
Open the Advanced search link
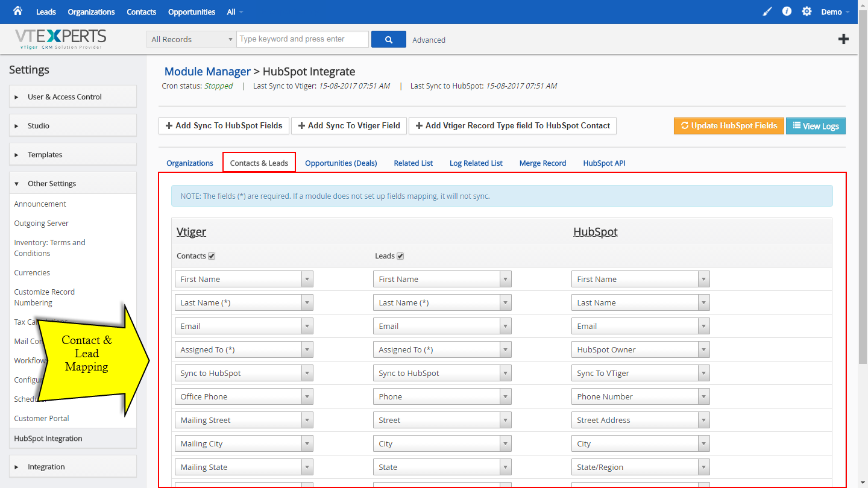coord(429,40)
